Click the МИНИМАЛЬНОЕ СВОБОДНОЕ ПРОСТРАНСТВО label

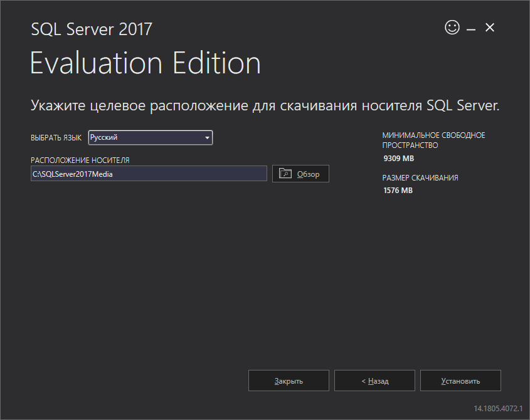433,140
